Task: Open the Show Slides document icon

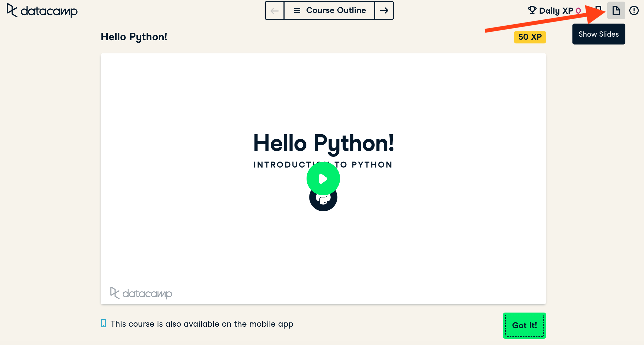Action: click(x=616, y=10)
